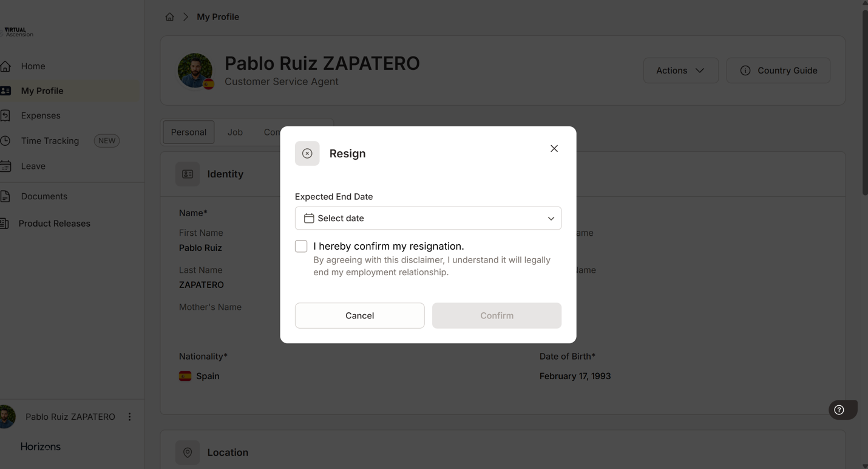Open the three-dot menu beside user name

pyautogui.click(x=129, y=417)
